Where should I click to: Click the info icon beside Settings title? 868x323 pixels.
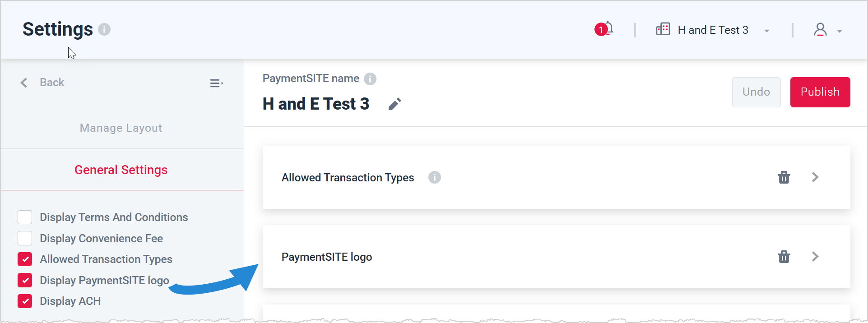click(x=104, y=29)
